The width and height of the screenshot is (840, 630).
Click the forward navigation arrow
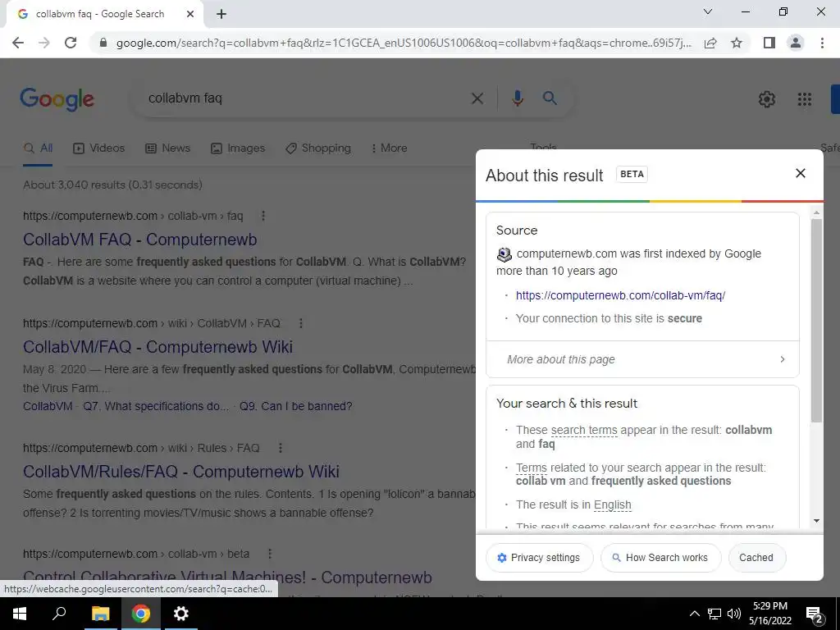click(44, 43)
